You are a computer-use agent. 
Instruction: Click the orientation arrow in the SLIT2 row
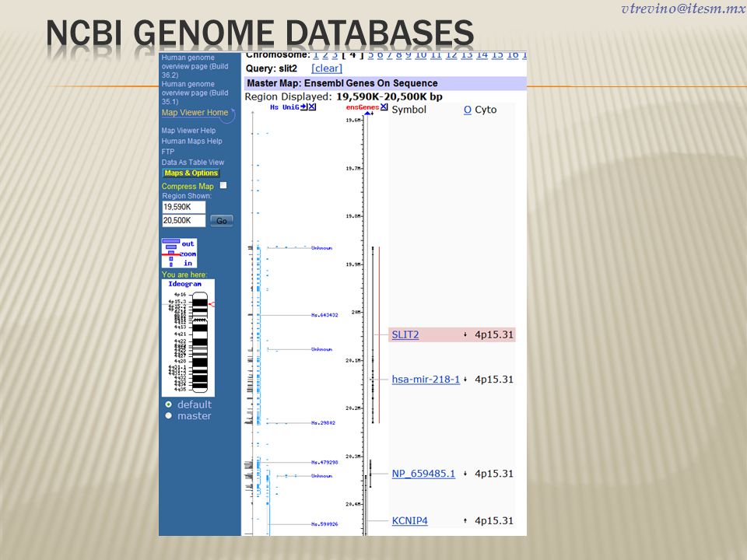coord(465,334)
